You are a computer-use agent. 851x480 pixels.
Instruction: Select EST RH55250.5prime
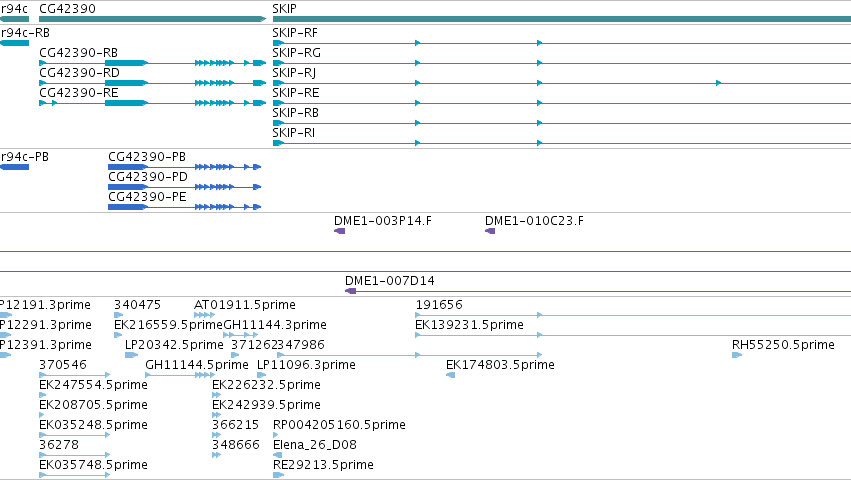pos(783,345)
